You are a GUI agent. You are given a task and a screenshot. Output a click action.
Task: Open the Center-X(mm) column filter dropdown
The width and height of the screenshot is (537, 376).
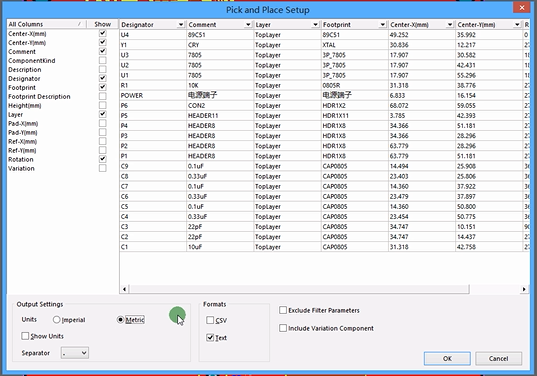tap(450, 25)
